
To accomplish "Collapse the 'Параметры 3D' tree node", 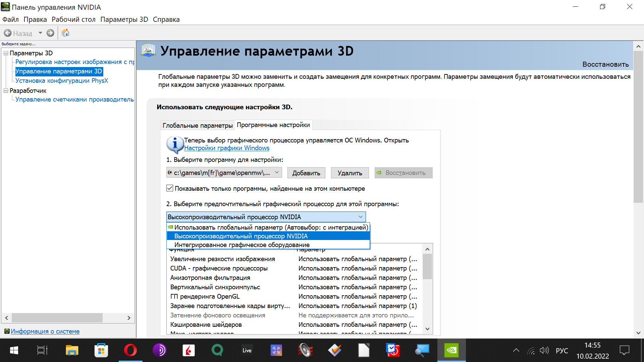I will coord(6,53).
